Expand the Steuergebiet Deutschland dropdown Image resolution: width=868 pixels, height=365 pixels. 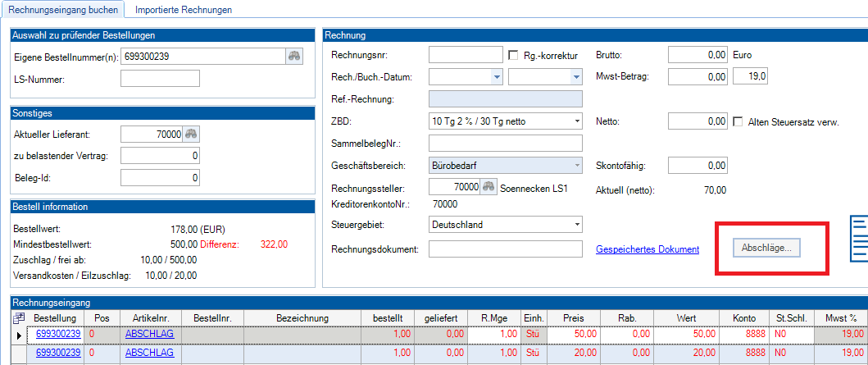pyautogui.click(x=575, y=225)
